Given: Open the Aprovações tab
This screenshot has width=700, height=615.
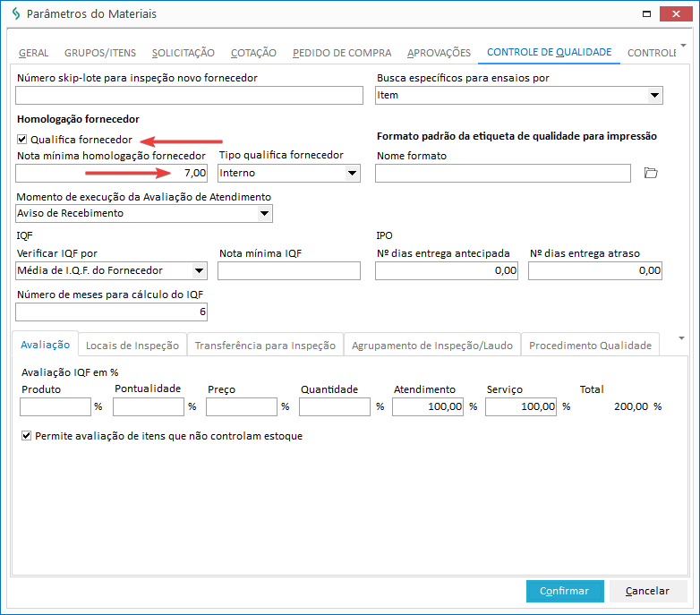Looking at the screenshot, I should coord(438,53).
